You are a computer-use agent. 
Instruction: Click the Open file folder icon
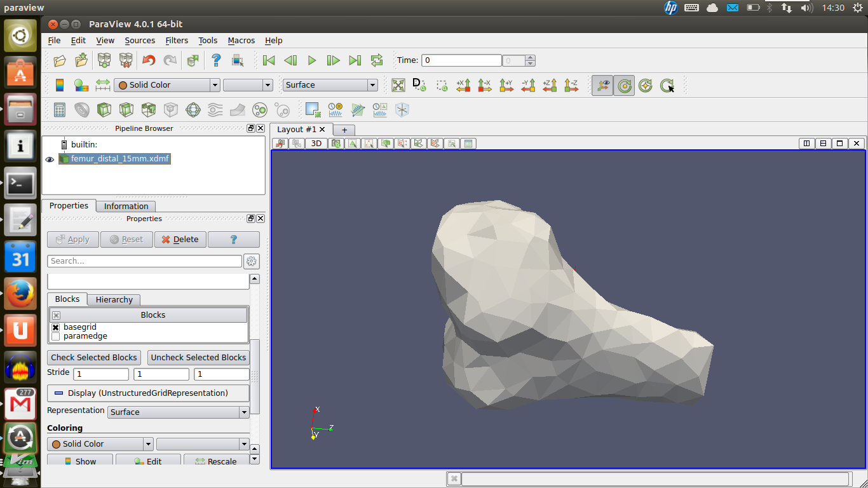coord(60,60)
